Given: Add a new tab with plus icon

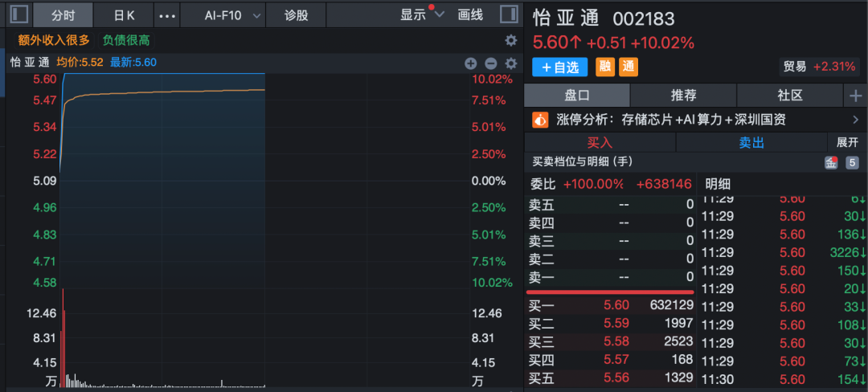Looking at the screenshot, I should pyautogui.click(x=855, y=96).
